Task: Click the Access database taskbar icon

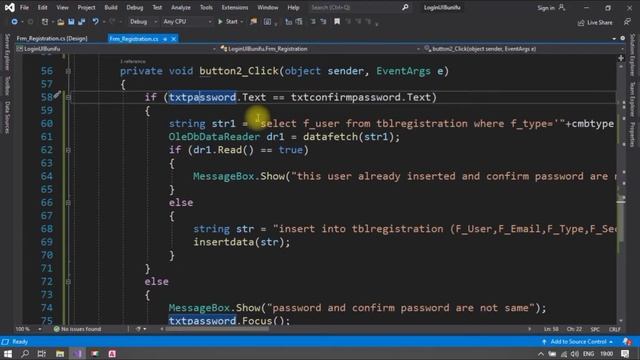Action: tap(112, 353)
